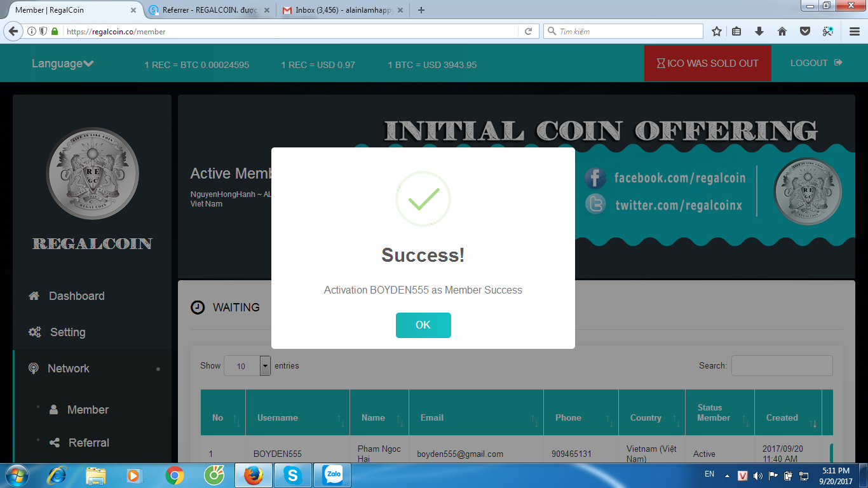Open Skype from the taskbar

coord(292,475)
